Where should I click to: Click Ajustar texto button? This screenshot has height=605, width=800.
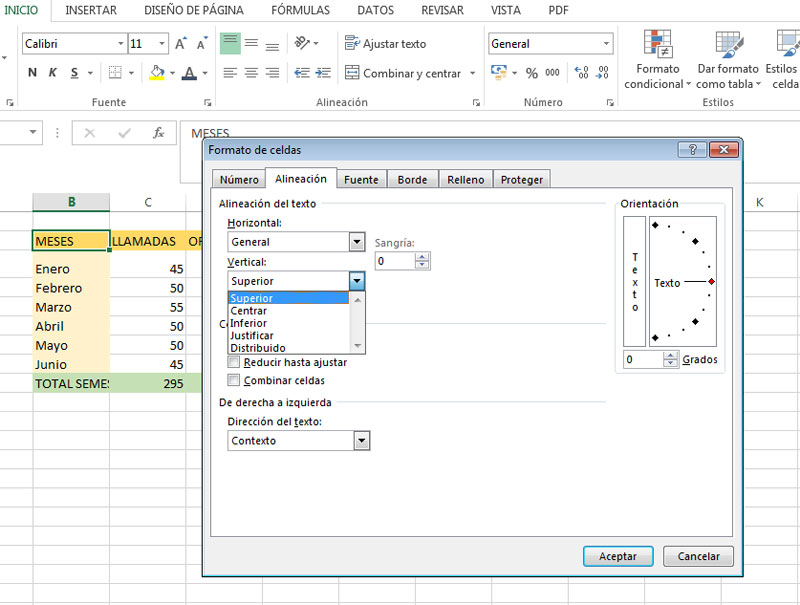click(x=385, y=44)
